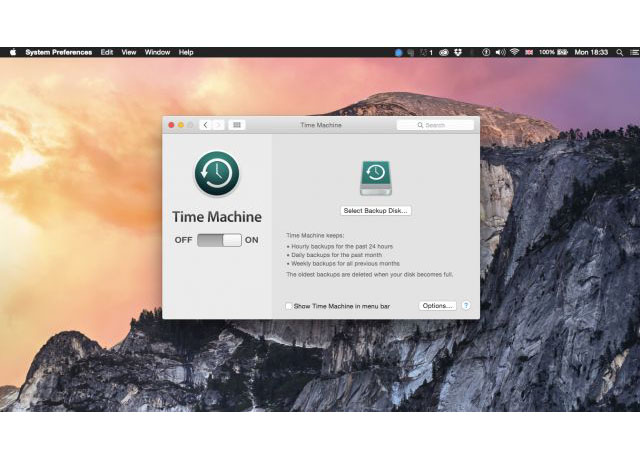Image resolution: width=640 pixels, height=460 pixels.
Task: Open the Options... button
Action: (437, 306)
